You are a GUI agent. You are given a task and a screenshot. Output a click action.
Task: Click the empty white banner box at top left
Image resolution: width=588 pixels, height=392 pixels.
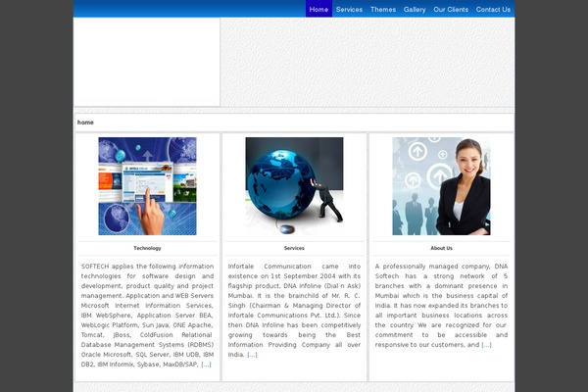(147, 62)
